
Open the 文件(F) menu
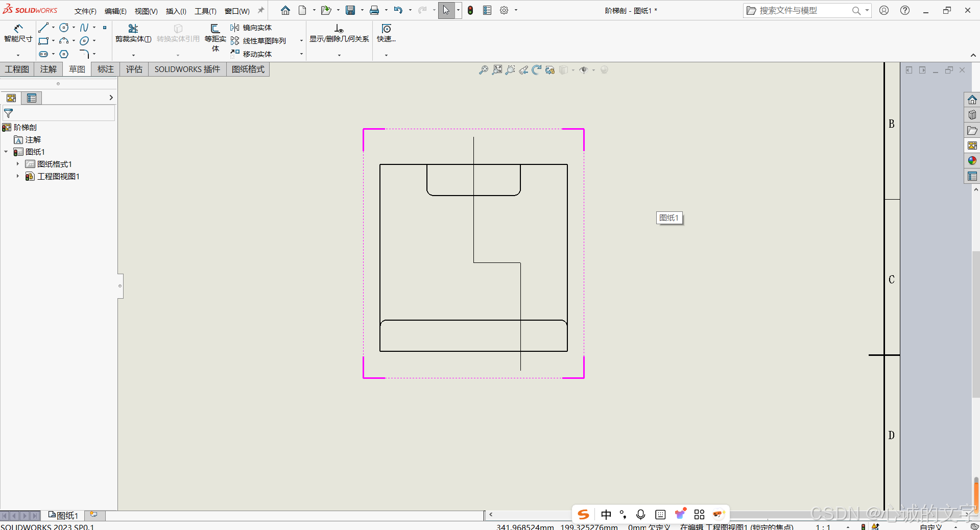[85, 11]
